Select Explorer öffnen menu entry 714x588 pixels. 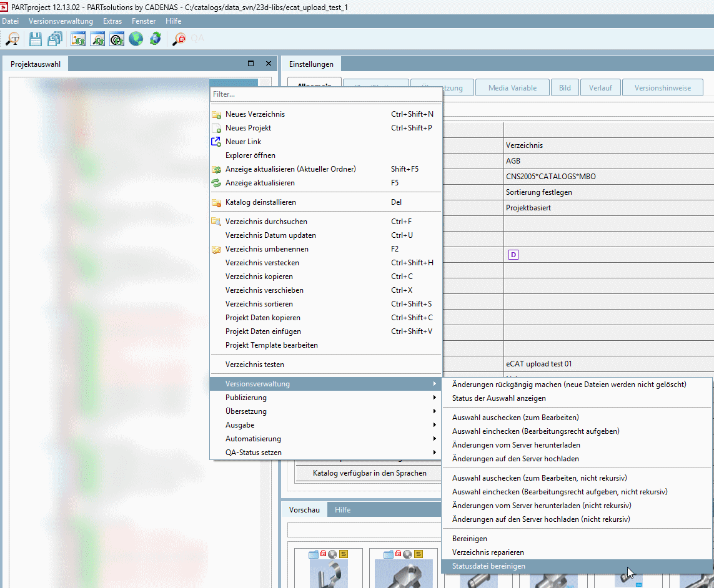click(x=325, y=155)
